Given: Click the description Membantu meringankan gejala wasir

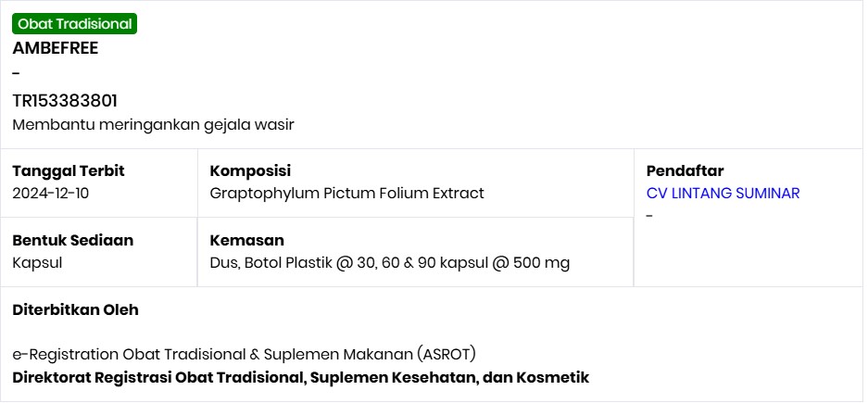Looking at the screenshot, I should click(x=154, y=125).
